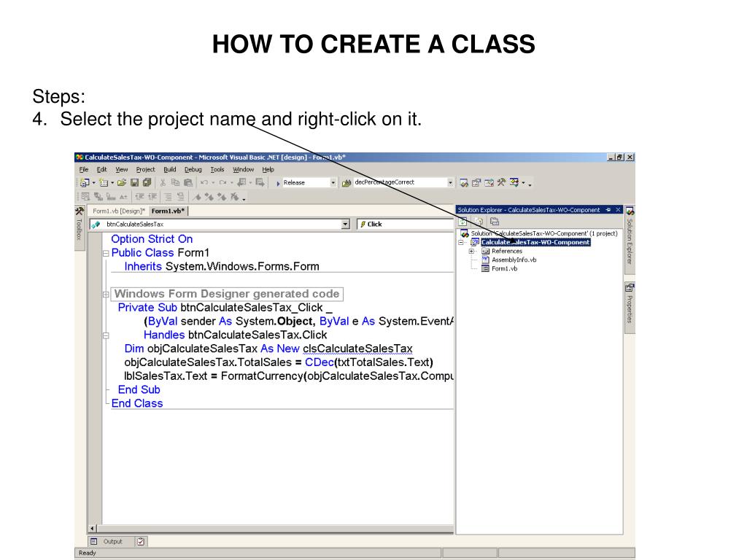Open the Help menu
Screen dimensions: 747x560
pos(268,169)
